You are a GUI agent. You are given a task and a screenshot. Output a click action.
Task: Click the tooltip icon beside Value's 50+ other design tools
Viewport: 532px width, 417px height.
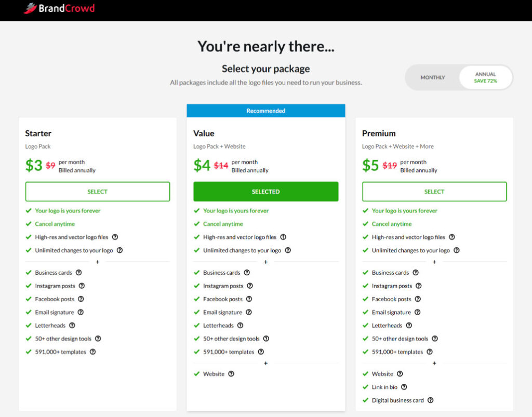(x=266, y=338)
